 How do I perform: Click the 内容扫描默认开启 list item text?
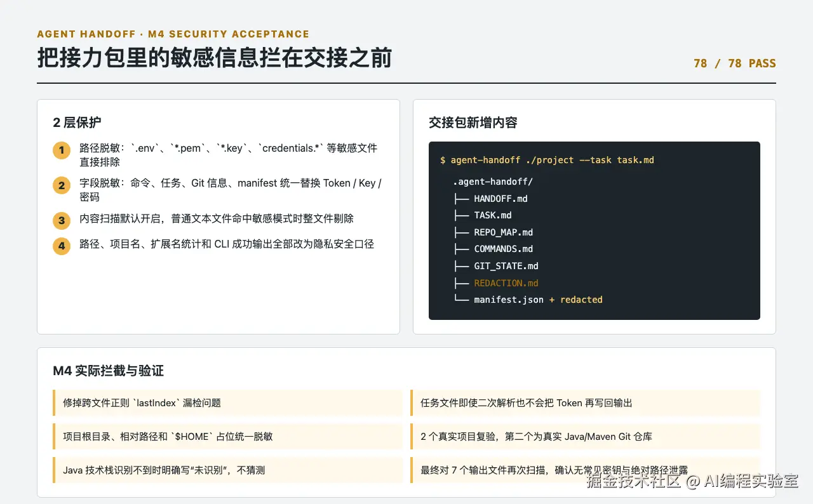[x=217, y=218]
